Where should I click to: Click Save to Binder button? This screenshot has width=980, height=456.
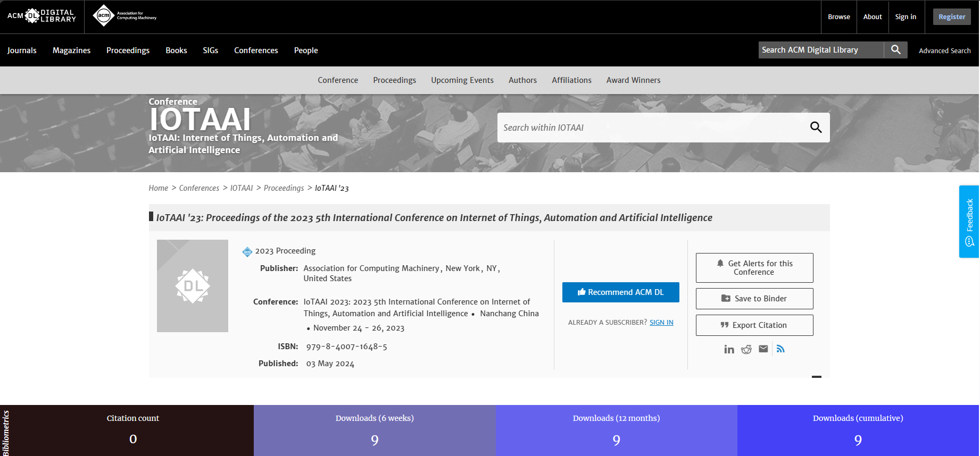tap(754, 299)
